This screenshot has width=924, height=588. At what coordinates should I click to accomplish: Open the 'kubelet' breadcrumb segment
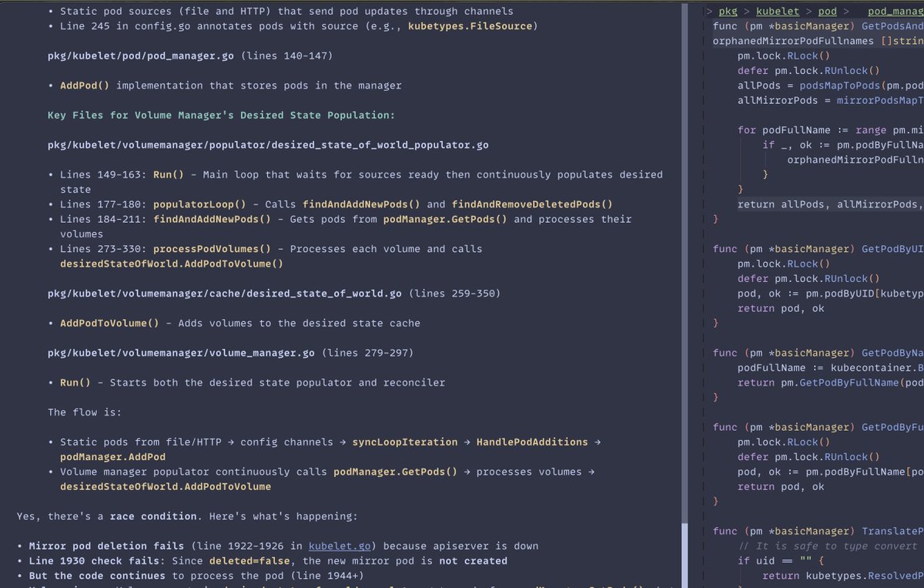[777, 12]
